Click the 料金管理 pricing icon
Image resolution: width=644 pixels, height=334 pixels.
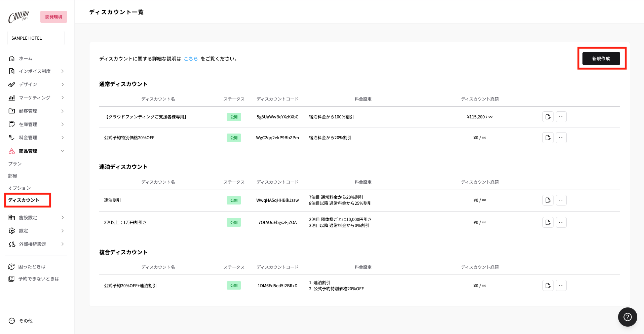click(x=12, y=138)
